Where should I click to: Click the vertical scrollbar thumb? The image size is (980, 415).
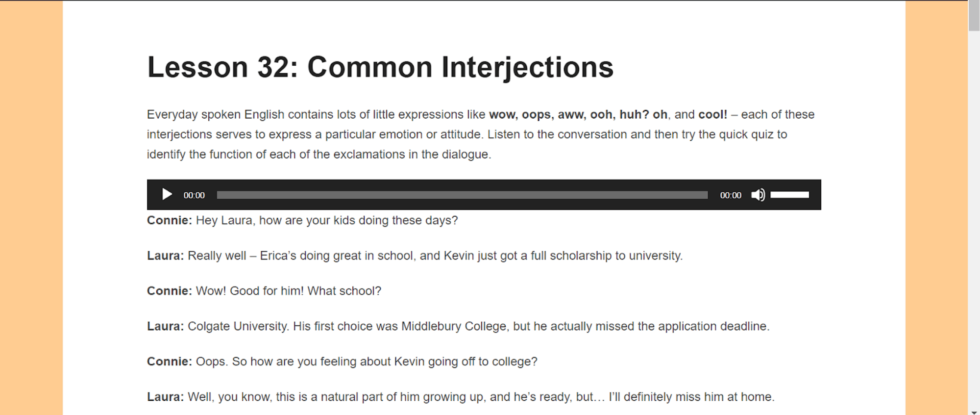coord(974,16)
